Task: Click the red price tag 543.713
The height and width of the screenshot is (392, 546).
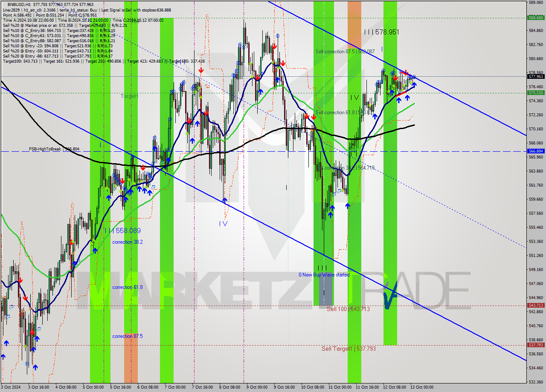Action: (536, 306)
